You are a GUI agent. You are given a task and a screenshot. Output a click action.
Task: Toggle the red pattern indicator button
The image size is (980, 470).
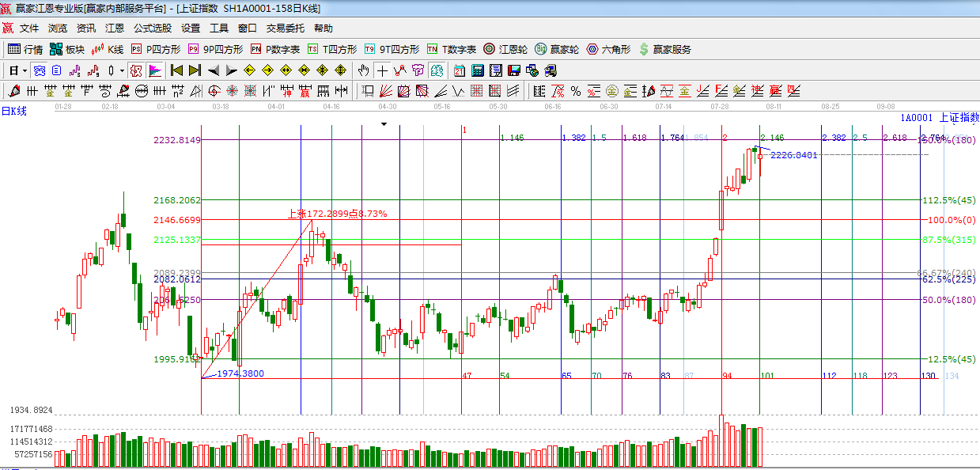pyautogui.click(x=137, y=70)
